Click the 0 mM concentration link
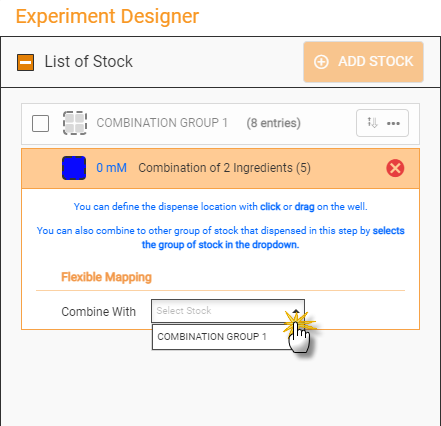The image size is (441, 426). coord(112,168)
